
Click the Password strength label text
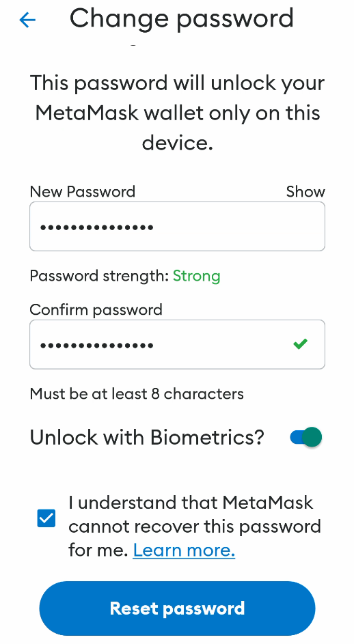pos(100,276)
